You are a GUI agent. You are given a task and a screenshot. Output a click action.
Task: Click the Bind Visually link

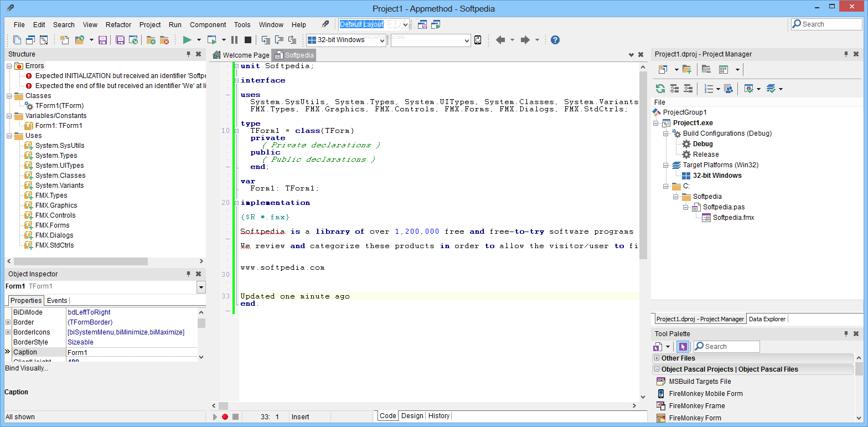click(26, 368)
